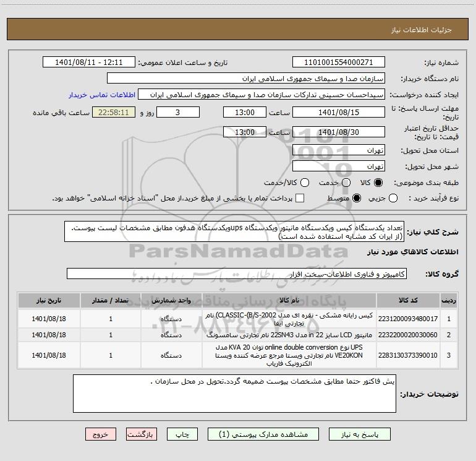Click the پاسخ به نیاز button
Screen dimensions: 476x461
coord(359,434)
